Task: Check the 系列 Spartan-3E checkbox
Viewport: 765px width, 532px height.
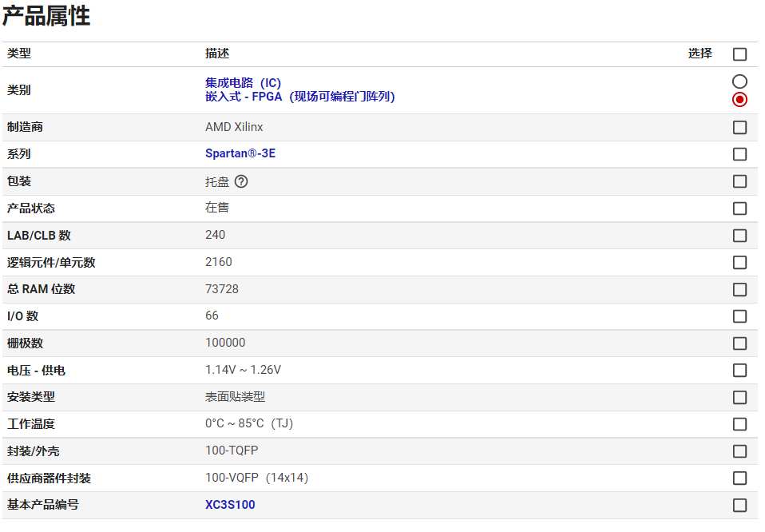Action: pos(739,154)
